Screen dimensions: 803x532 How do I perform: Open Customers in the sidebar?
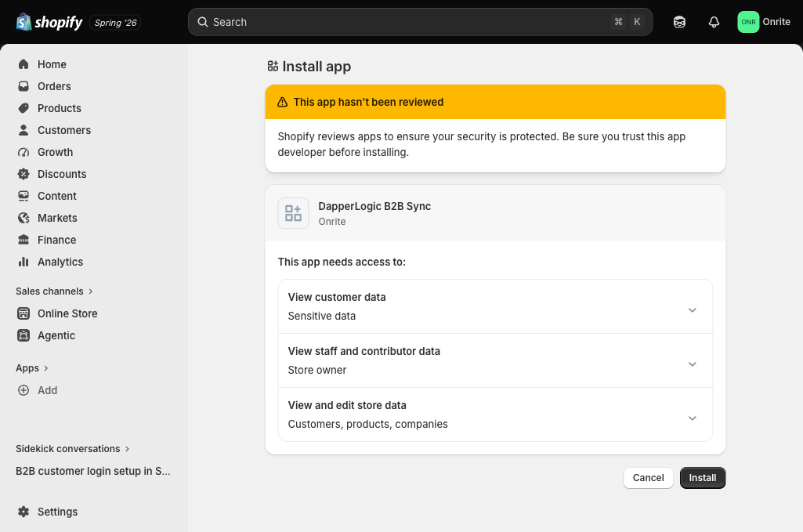pos(64,130)
